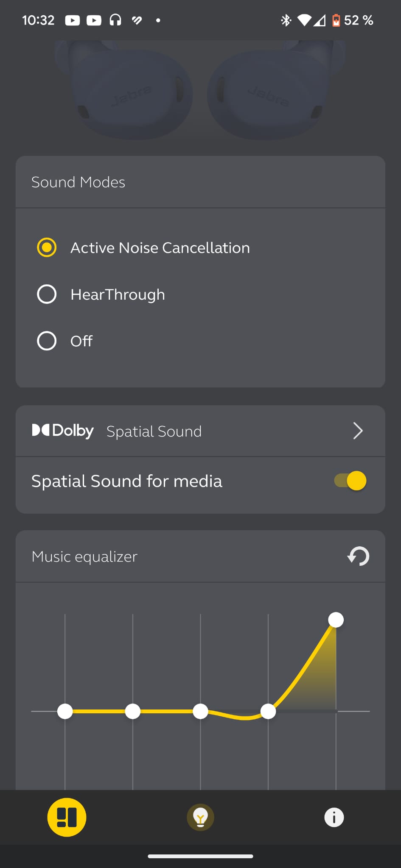Select HearThrough sound mode
This screenshot has width=401, height=868.
point(47,294)
